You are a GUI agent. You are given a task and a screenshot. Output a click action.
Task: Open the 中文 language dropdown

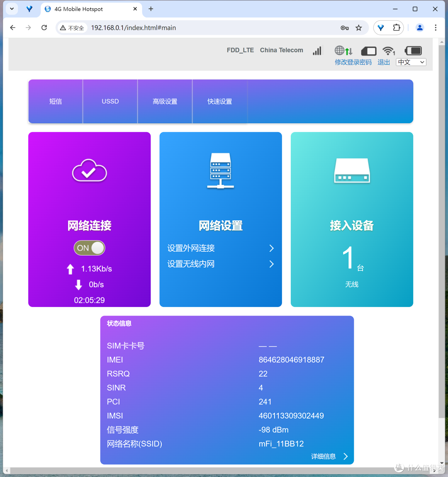pos(411,62)
